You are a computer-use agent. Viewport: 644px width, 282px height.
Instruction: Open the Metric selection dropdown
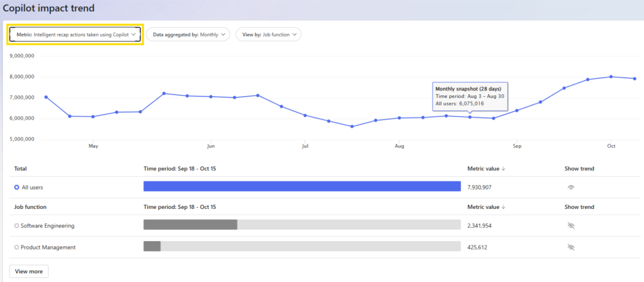tap(75, 34)
